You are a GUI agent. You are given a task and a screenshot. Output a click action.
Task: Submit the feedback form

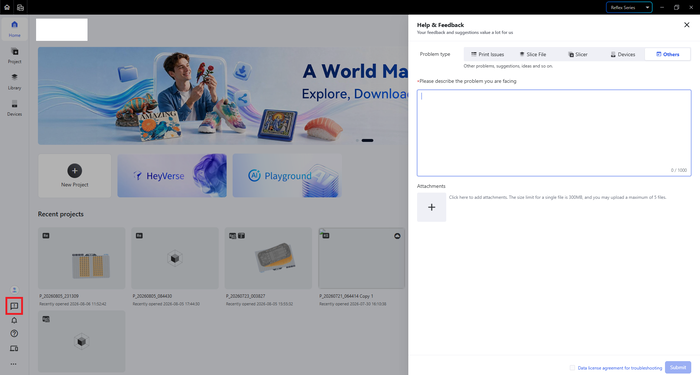click(x=678, y=367)
